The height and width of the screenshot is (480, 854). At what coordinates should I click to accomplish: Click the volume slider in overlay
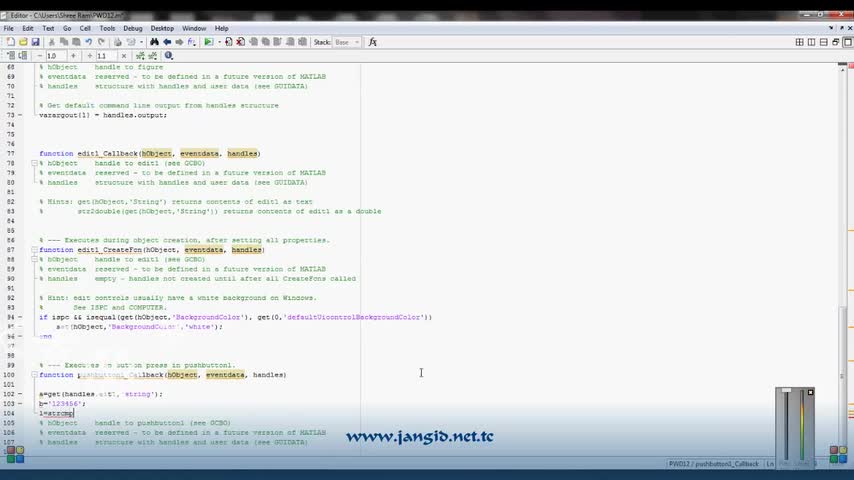[786, 425]
